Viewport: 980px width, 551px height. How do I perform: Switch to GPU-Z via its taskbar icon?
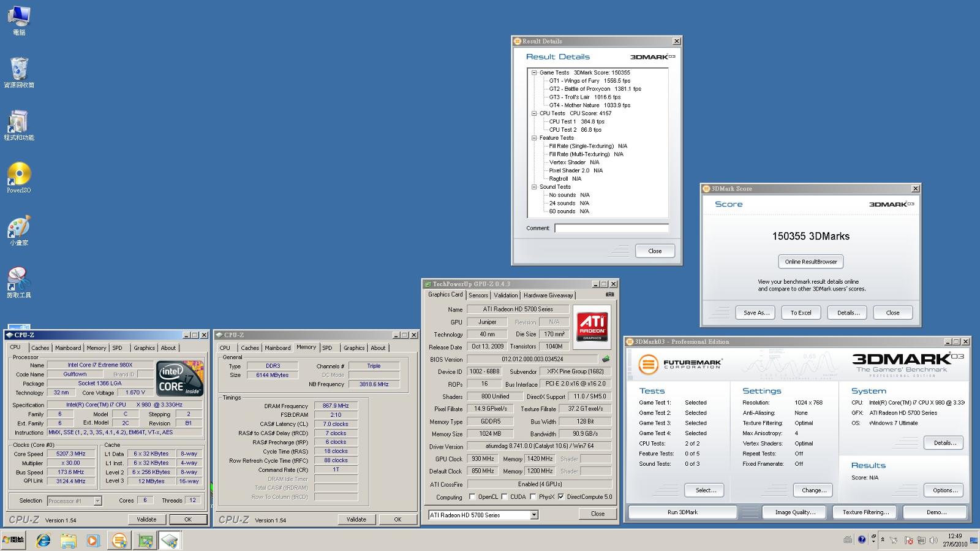click(145, 541)
